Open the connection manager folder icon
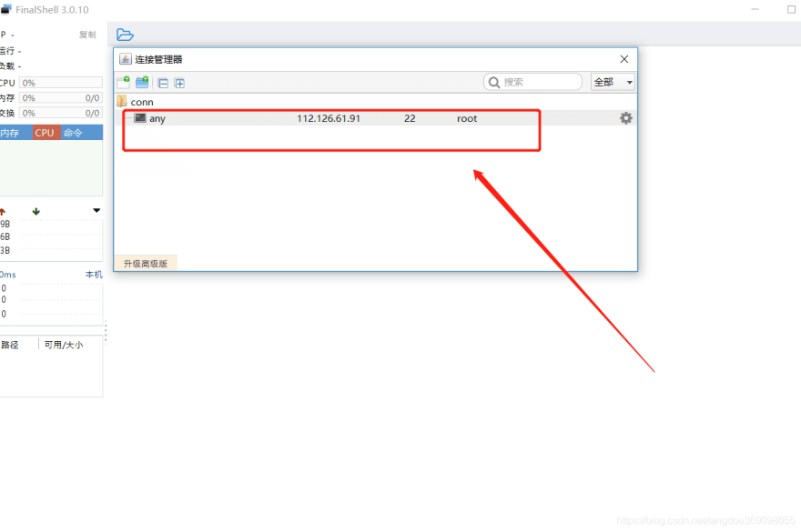The image size is (801, 532). point(125,35)
